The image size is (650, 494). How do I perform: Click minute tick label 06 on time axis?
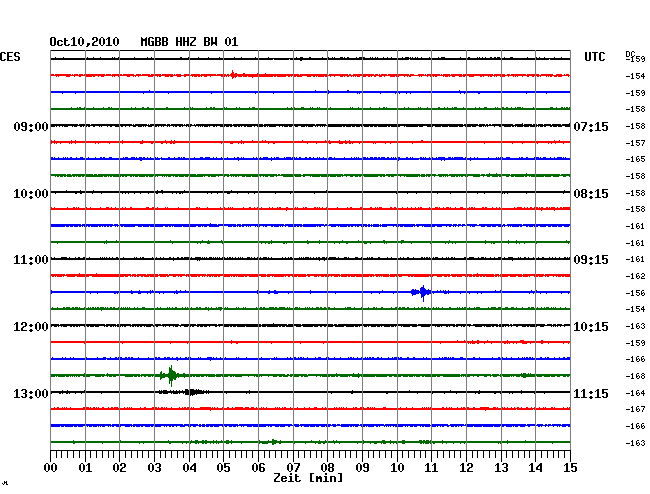coord(258,468)
